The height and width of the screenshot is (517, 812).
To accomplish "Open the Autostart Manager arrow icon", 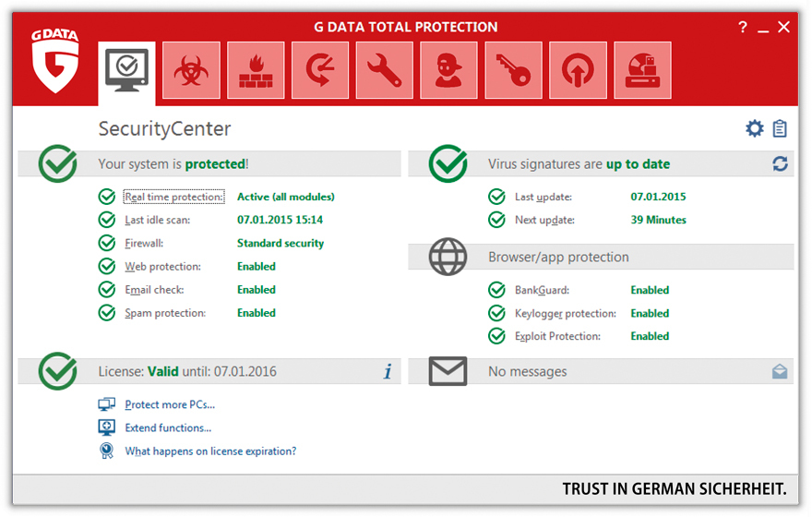I will [x=578, y=70].
